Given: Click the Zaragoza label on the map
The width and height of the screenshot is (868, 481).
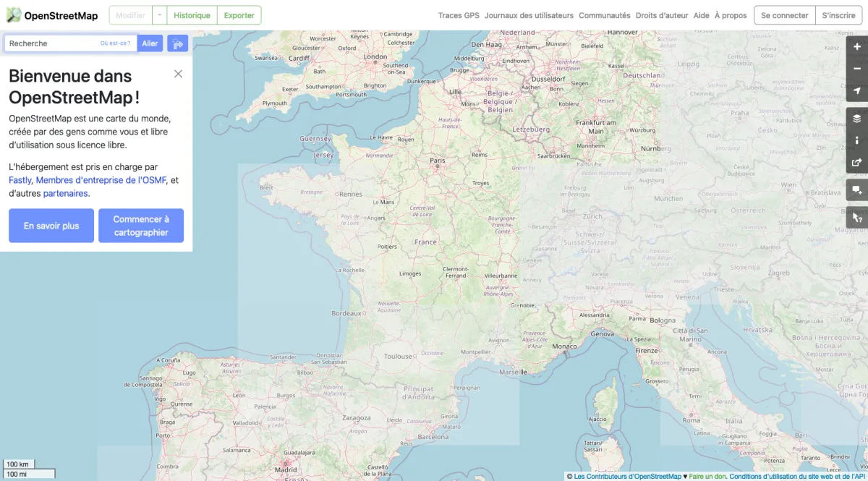Looking at the screenshot, I should coord(357,418).
